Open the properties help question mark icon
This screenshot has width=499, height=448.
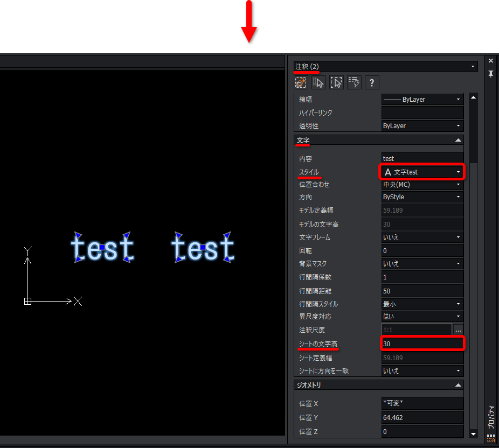coord(372,83)
